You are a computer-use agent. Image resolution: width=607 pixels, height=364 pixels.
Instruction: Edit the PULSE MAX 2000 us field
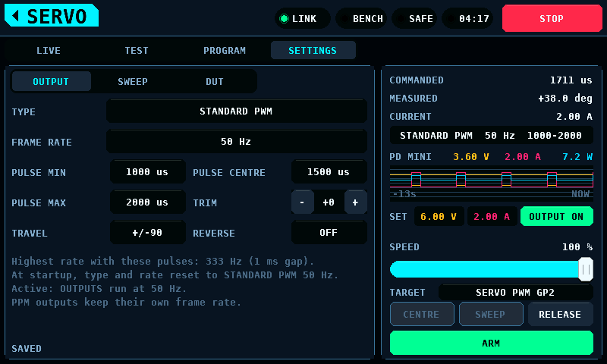(147, 202)
